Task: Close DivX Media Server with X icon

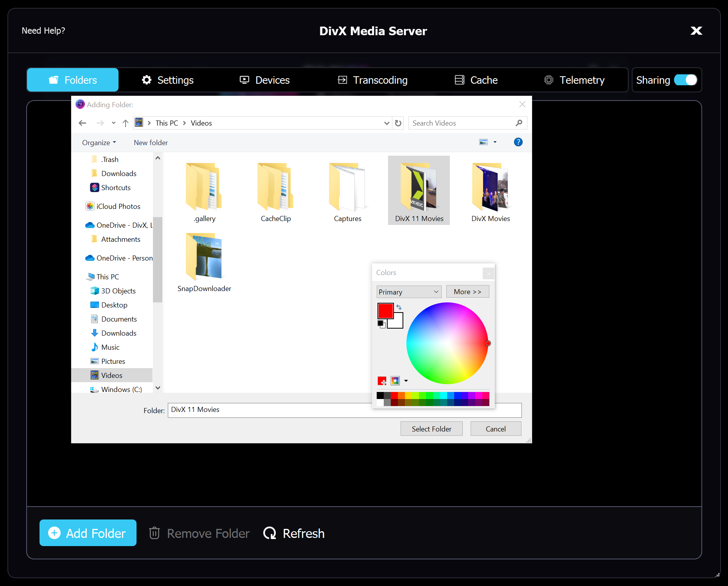Action: click(x=696, y=31)
